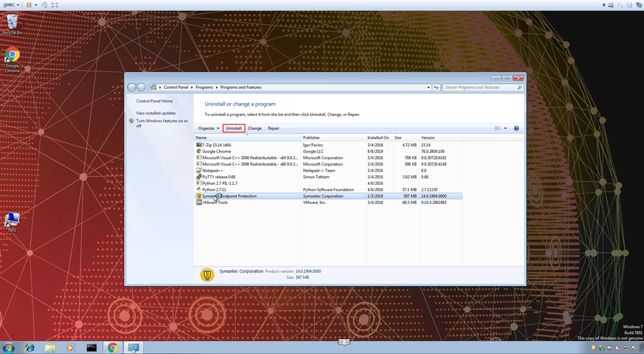Screen dimensions: 644x354
Task: Open the power options arrow beside pause
Action: (36, 5)
